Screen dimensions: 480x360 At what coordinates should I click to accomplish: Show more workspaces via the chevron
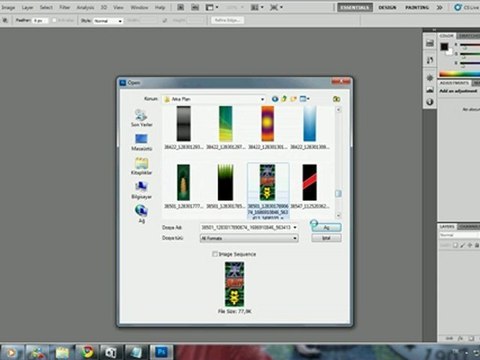click(440, 7)
